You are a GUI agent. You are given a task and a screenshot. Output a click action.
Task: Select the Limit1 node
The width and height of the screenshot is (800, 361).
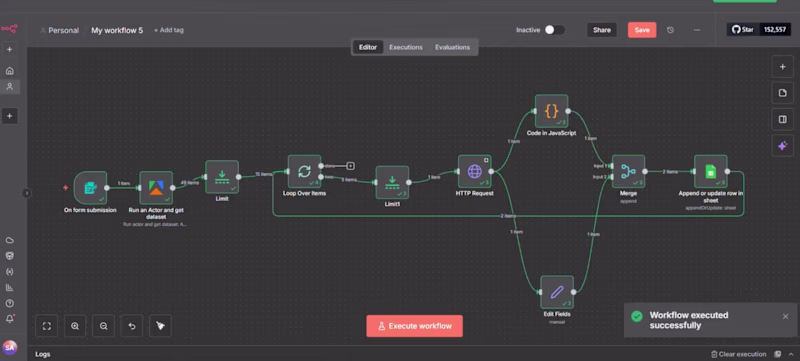(x=392, y=182)
